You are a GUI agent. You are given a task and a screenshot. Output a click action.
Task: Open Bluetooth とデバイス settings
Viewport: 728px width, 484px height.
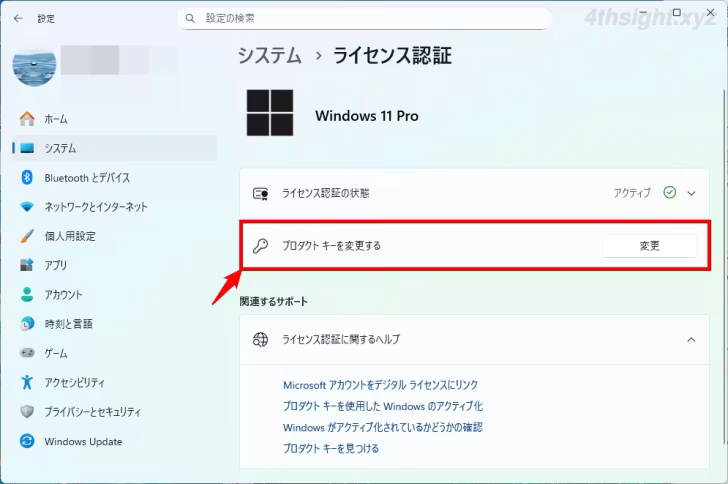pyautogui.click(x=114, y=177)
